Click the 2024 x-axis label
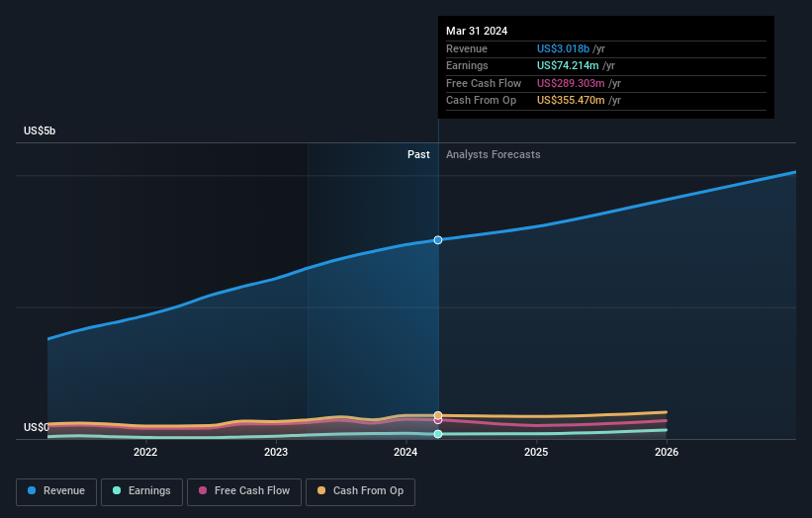This screenshot has width=812, height=518. [406, 453]
